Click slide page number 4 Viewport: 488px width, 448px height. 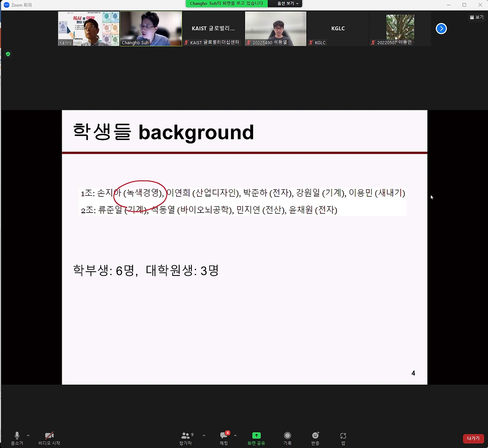(x=413, y=373)
